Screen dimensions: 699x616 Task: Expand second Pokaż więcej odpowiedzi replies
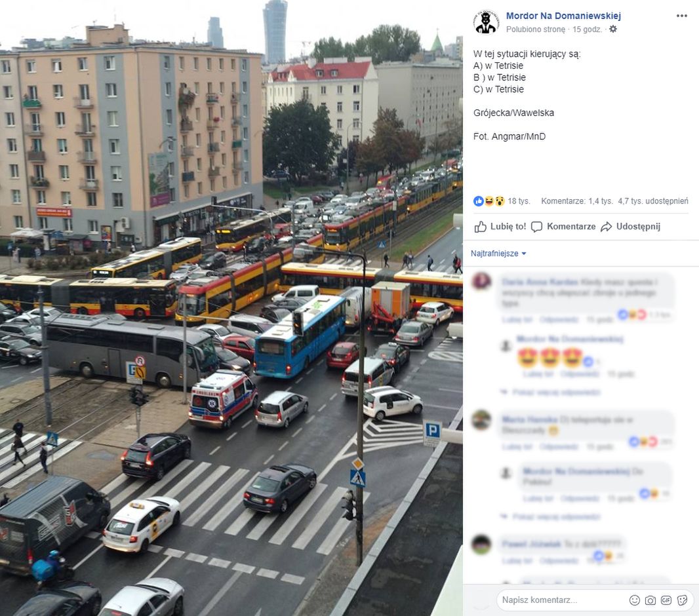[551, 516]
